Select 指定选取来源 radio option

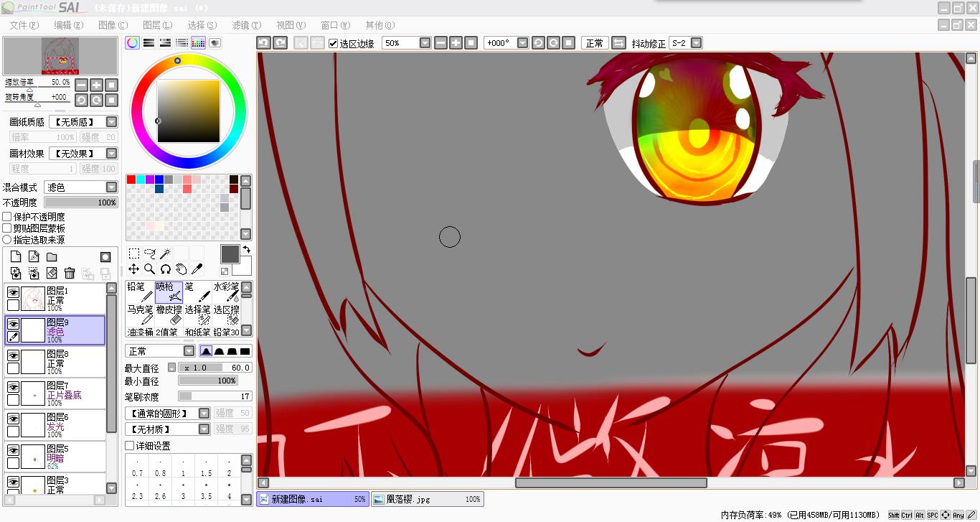coord(7,240)
